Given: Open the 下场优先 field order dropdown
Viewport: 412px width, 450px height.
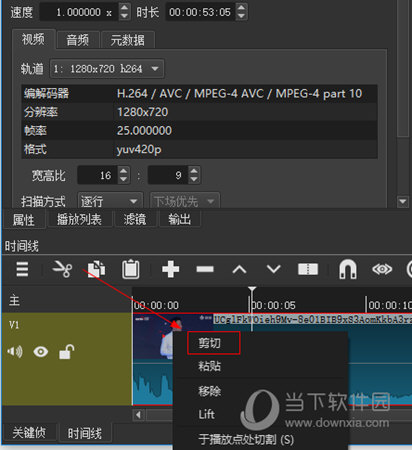Looking at the screenshot, I should click(x=185, y=201).
